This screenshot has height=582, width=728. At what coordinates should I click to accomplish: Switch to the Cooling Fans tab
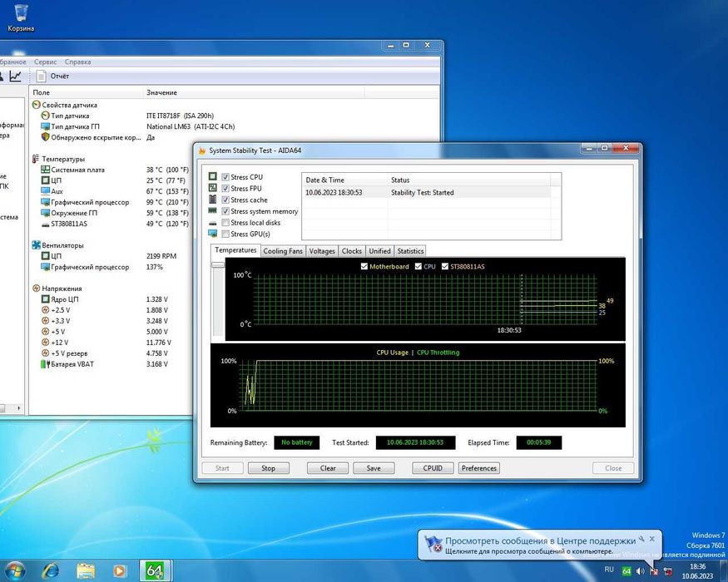point(283,251)
